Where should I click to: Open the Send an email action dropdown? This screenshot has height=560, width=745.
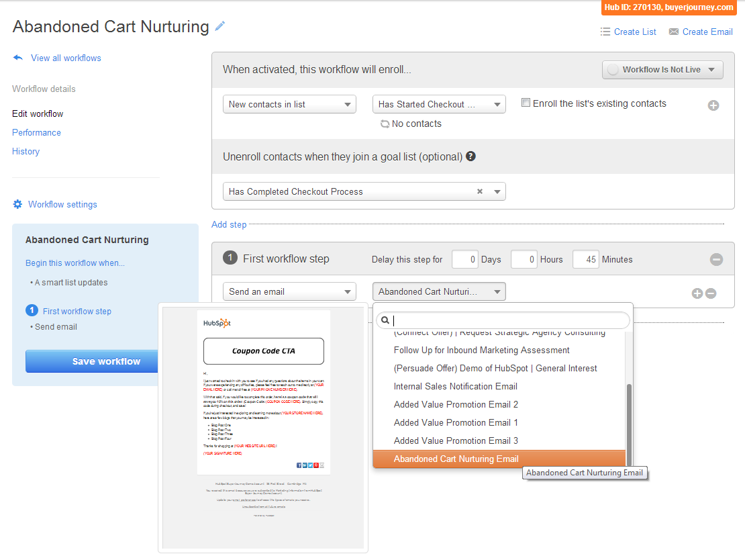[289, 291]
